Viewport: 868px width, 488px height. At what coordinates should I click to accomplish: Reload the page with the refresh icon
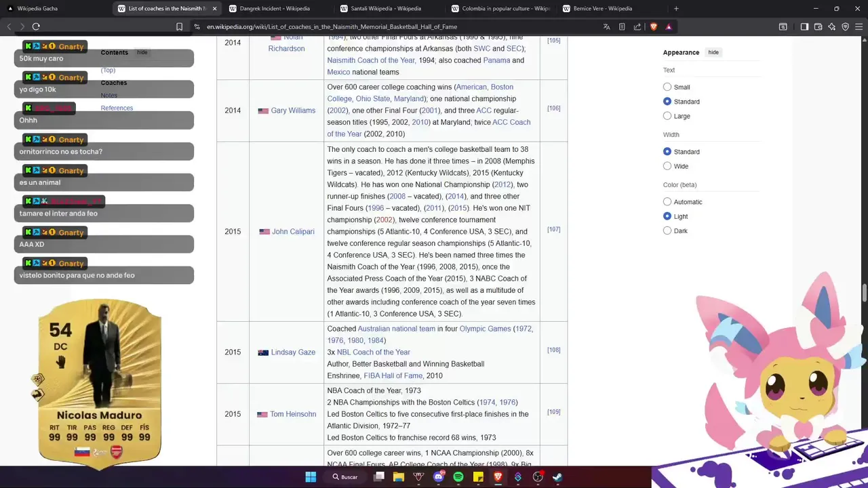[36, 26]
